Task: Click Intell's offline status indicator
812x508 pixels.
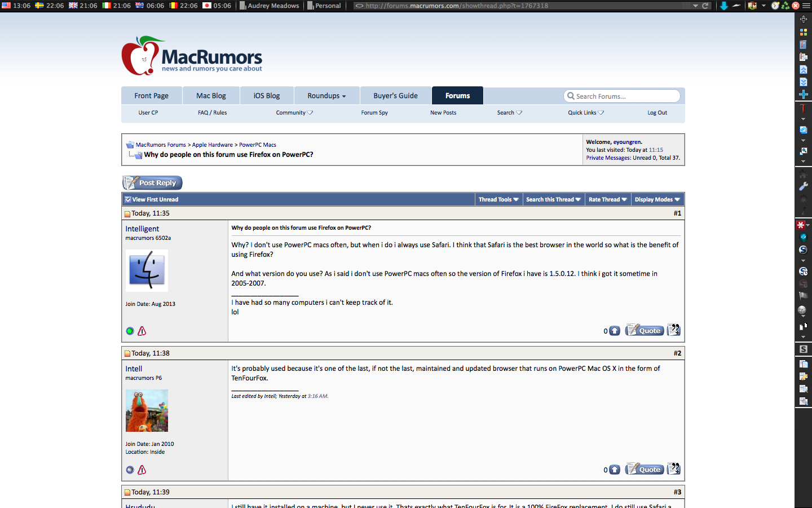Action: point(130,470)
